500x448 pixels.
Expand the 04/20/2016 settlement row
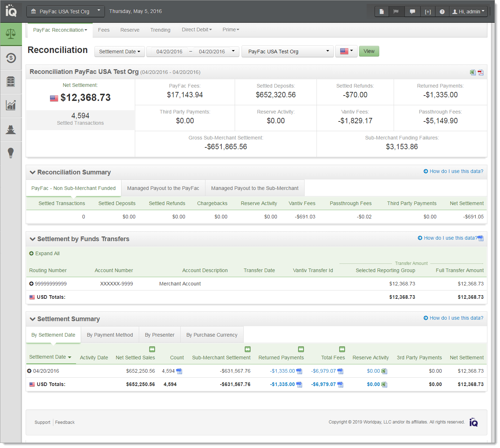click(29, 371)
